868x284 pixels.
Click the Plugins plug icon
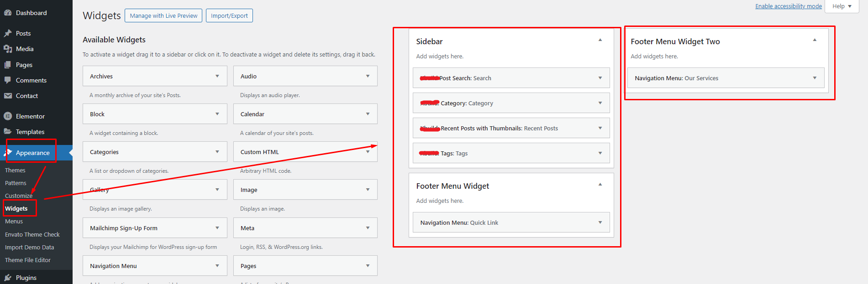(8, 278)
